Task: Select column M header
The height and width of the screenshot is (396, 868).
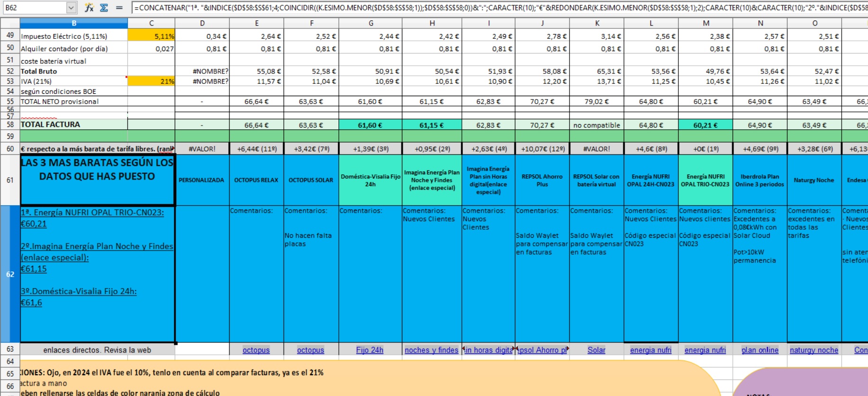Action: (706, 23)
